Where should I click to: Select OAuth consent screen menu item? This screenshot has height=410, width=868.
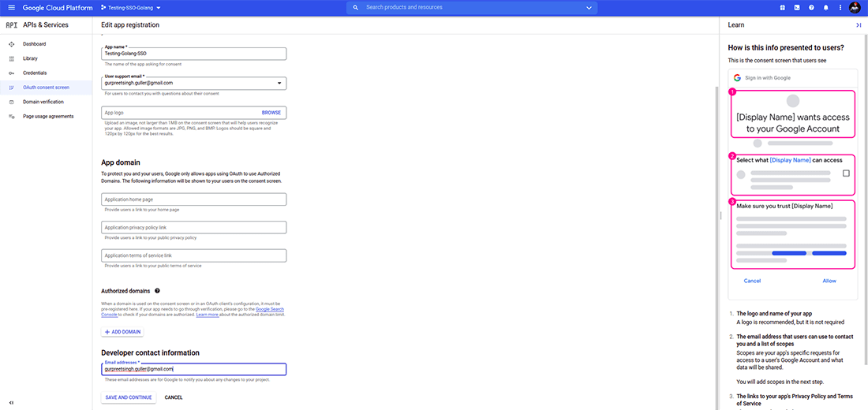coord(46,88)
